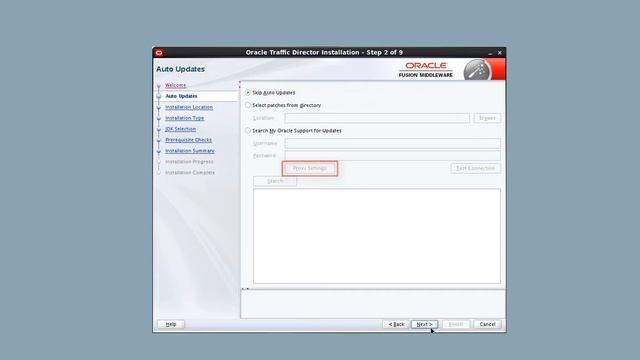640x360 pixels.
Task: Click the Test Connection button
Action: (x=476, y=168)
